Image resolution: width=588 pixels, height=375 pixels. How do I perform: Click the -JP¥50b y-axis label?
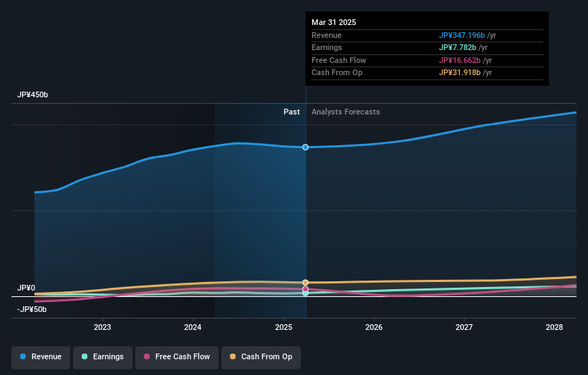[32, 309]
